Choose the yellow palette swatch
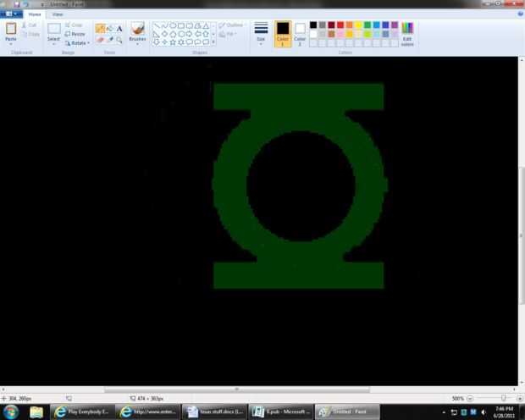 coord(358,25)
